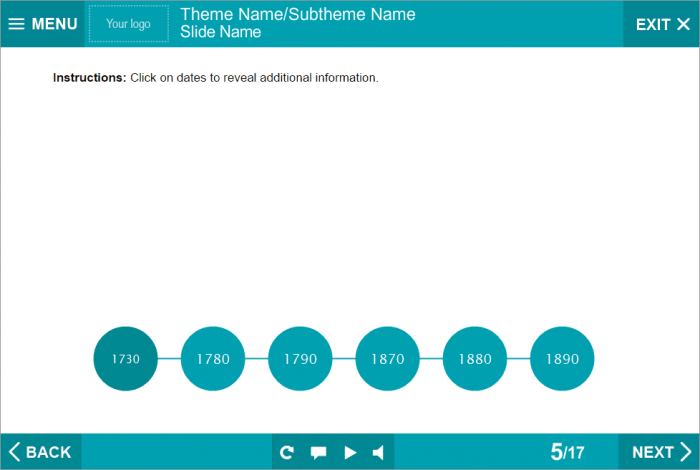
Task: Open the 1870 timeline marker
Action: point(387,359)
